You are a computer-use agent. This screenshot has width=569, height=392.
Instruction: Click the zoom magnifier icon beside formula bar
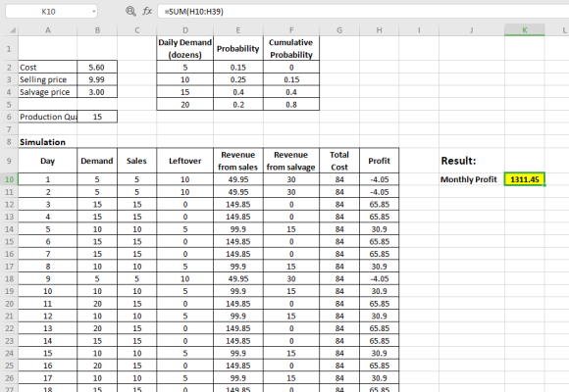(x=130, y=11)
